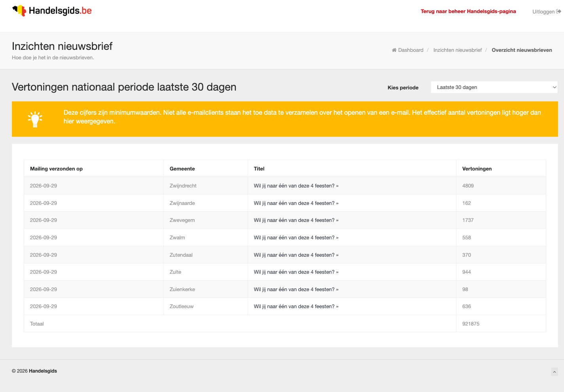Click the Handelsgids footer link
The height and width of the screenshot is (392, 564).
(x=43, y=371)
